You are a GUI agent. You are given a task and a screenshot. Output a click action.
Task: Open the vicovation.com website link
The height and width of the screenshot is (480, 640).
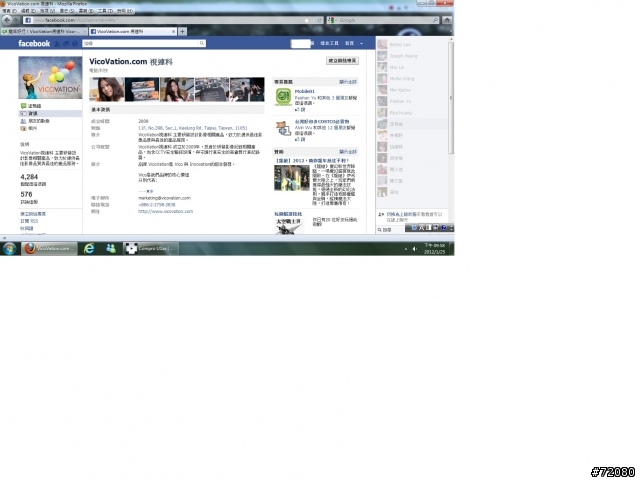[x=165, y=211]
